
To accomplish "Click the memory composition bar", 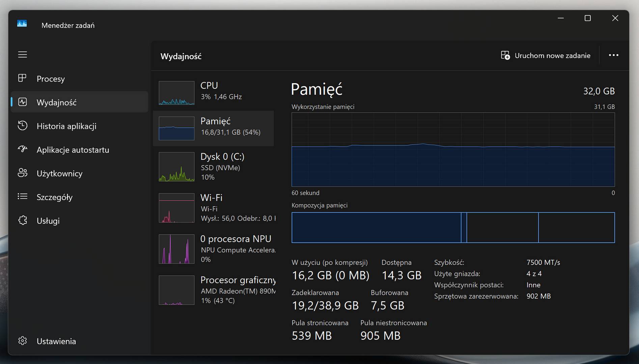I will pyautogui.click(x=453, y=227).
